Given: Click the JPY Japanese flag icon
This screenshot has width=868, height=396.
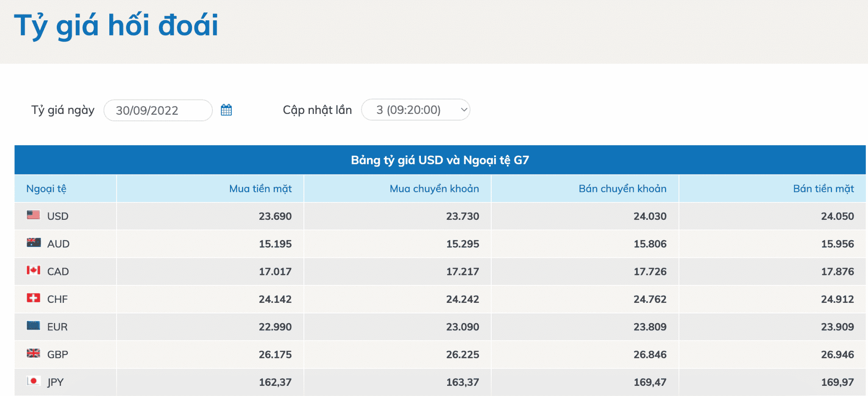Looking at the screenshot, I should [33, 381].
